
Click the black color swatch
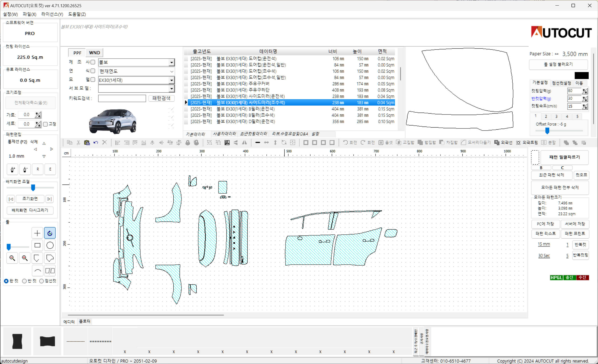tap(581, 75)
